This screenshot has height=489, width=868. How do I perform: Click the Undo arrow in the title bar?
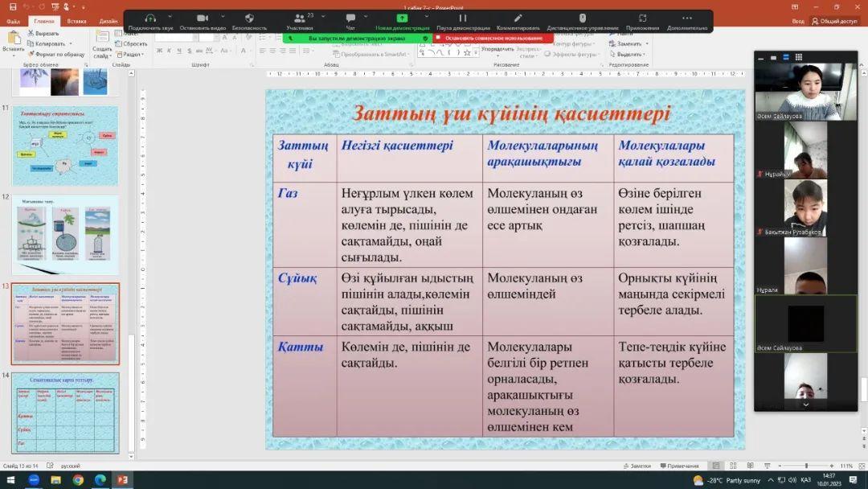(27, 6)
